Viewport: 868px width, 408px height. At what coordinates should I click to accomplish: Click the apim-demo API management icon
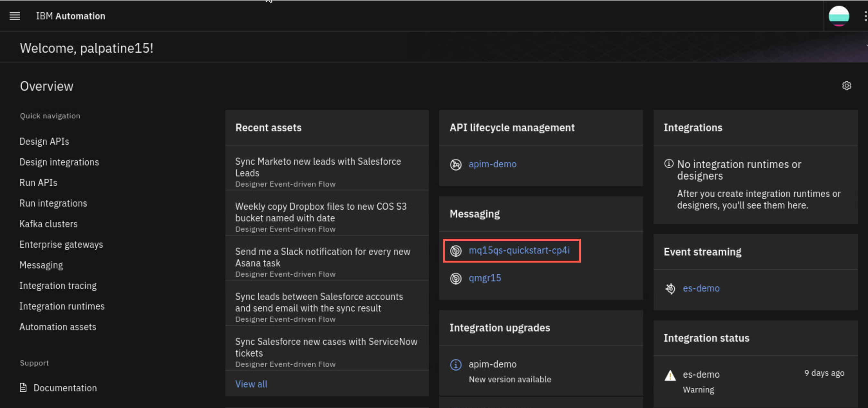tap(456, 165)
